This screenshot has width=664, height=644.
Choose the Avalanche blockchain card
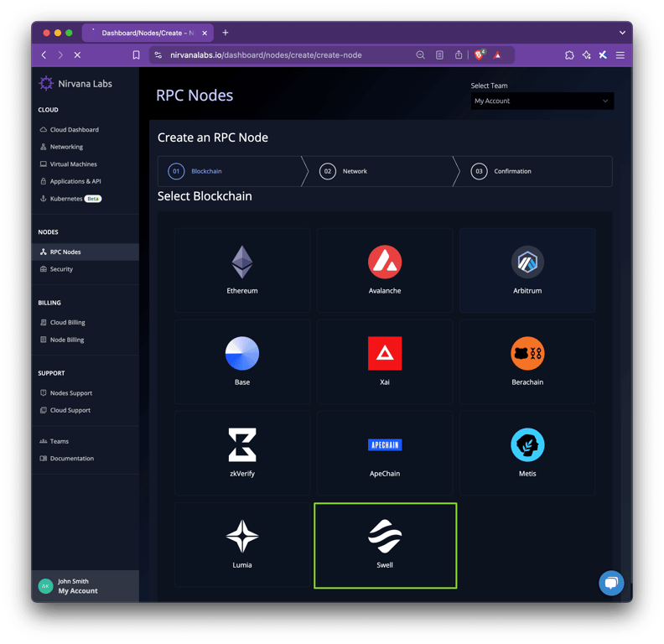coord(385,270)
